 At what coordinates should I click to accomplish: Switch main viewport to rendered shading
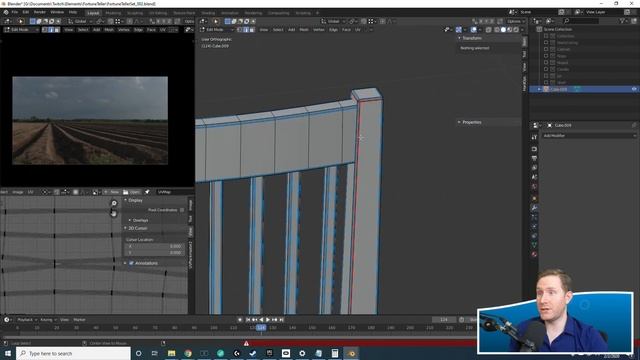click(x=516, y=30)
